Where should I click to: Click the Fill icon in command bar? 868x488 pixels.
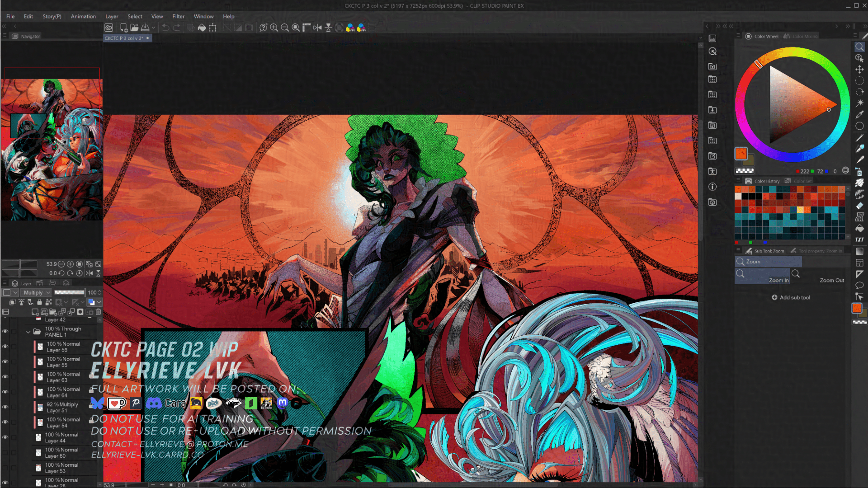point(202,28)
